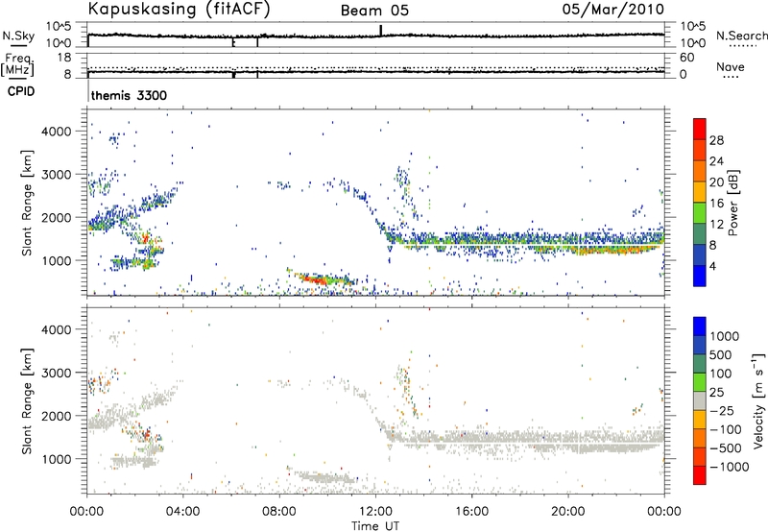The height and width of the screenshot is (532, 768).
Task: Click the 'Time UT' axis label
Action: pos(375,525)
